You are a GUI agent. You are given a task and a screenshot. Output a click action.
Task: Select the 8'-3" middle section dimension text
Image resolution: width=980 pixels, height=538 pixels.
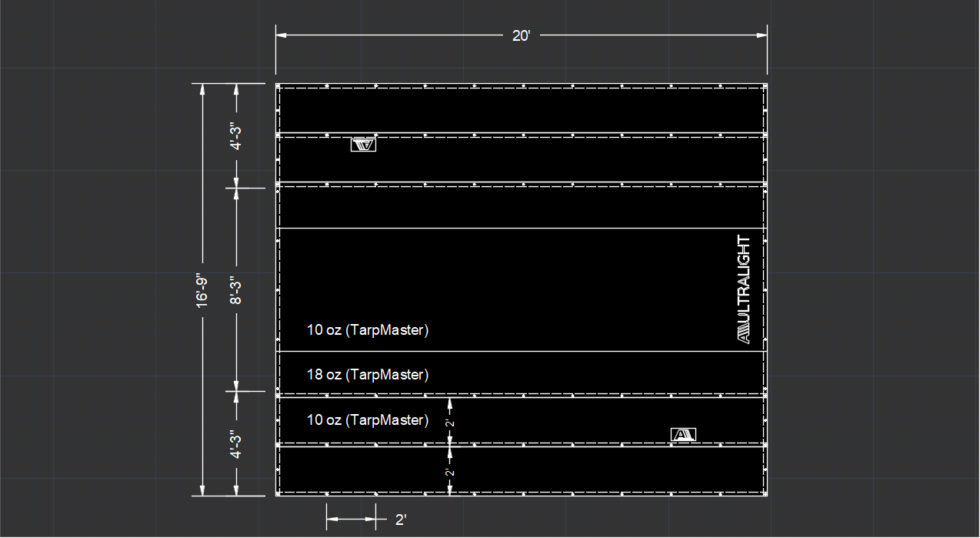[x=236, y=290]
